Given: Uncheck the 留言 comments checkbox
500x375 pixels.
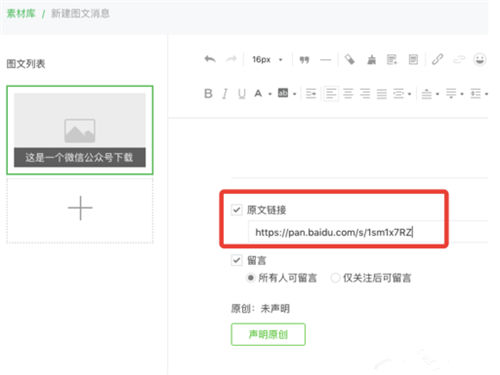Looking at the screenshot, I should click(x=237, y=260).
